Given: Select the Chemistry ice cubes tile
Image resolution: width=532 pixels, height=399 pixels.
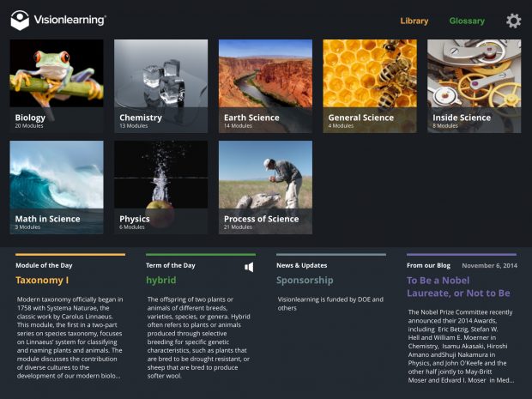Looking at the screenshot, I should click(160, 86).
